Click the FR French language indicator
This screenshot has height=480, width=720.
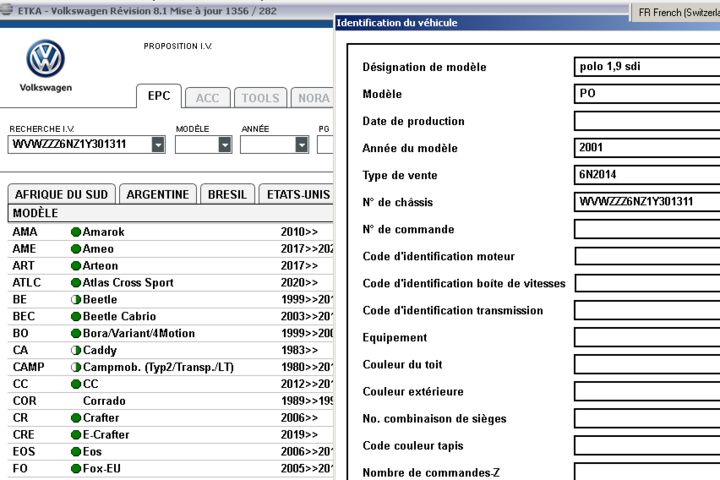(676, 12)
